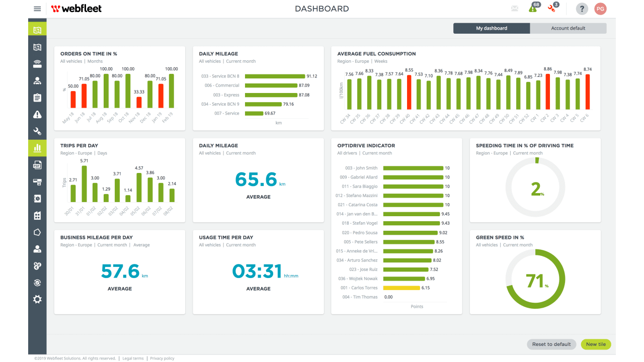Open Current month filter on Daily Mileage tile
This screenshot has height=362, width=644.
click(242, 61)
